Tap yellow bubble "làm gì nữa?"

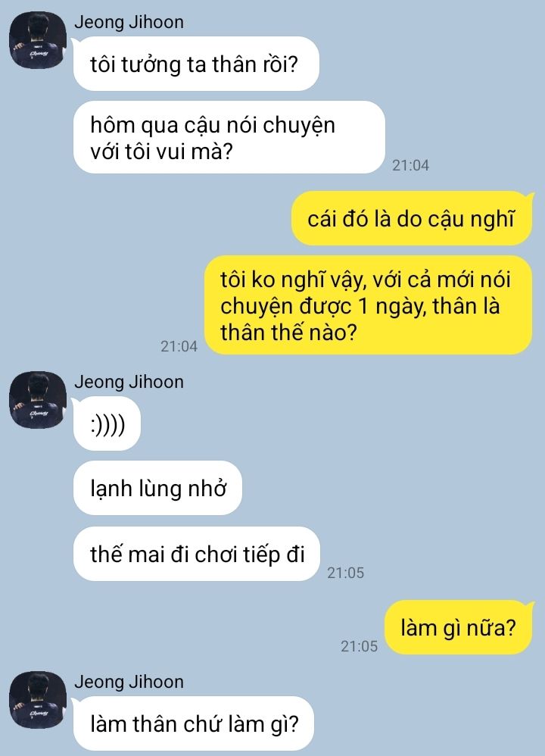[x=459, y=627]
